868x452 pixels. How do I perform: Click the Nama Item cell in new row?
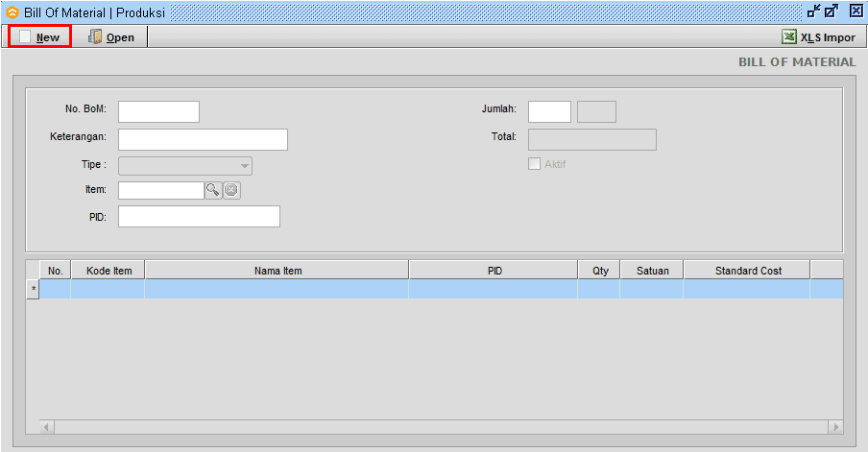pos(277,290)
